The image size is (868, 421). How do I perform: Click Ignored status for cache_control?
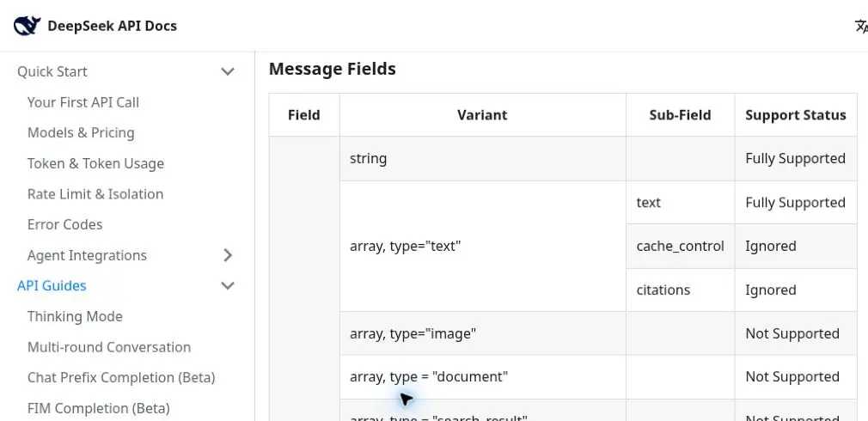pos(796,247)
